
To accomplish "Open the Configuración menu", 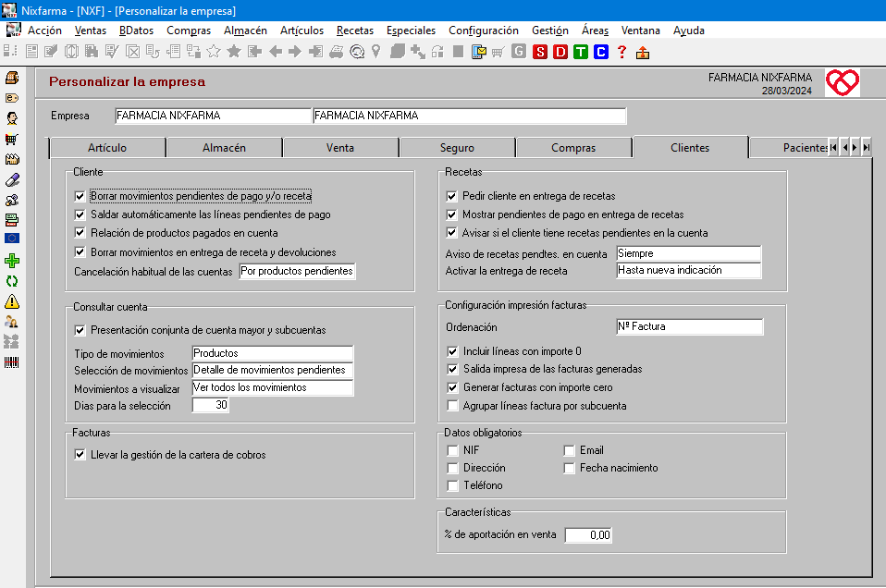I will pos(483,31).
